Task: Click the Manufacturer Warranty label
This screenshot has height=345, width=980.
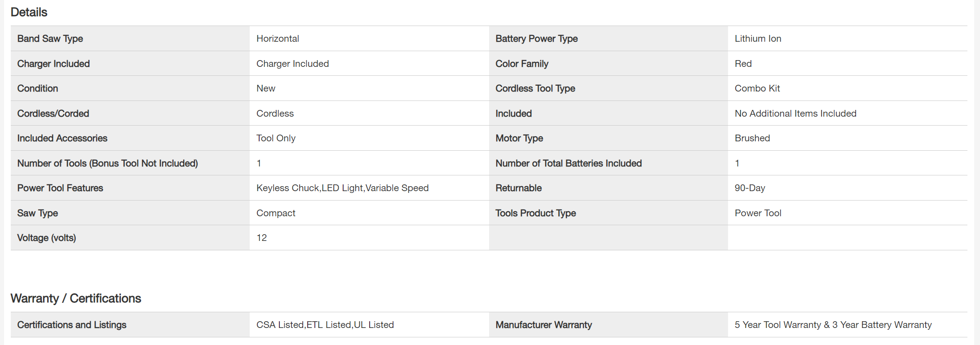Action: click(543, 325)
